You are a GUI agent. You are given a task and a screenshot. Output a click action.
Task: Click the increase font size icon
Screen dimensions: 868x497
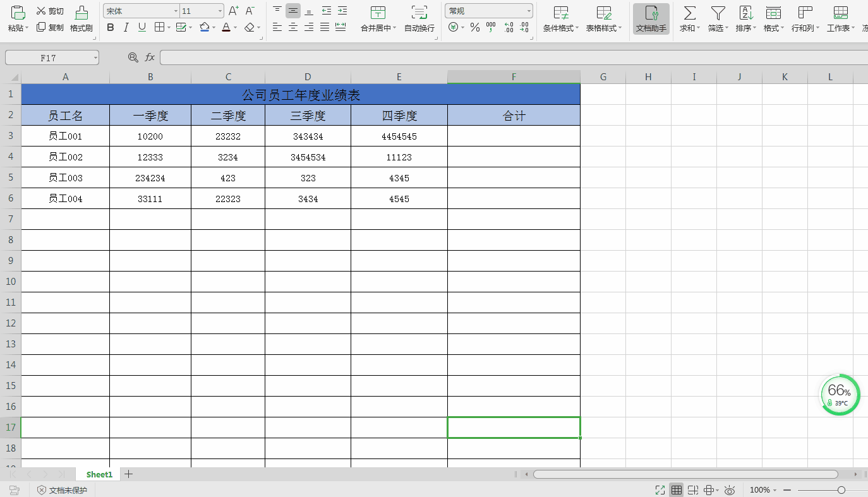234,11
